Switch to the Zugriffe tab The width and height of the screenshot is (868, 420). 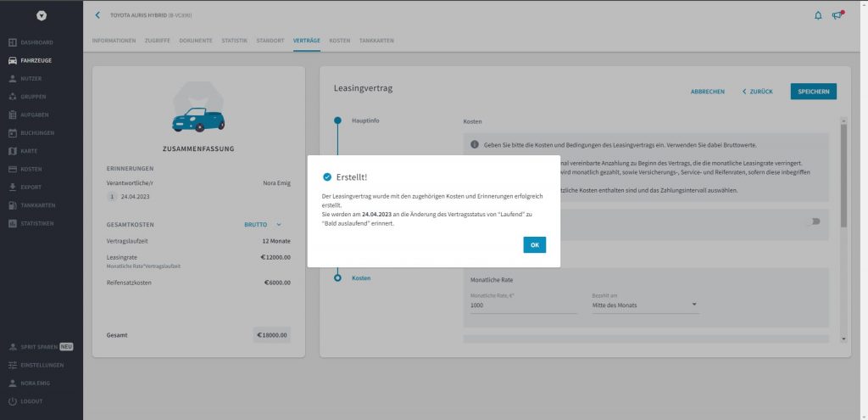[x=158, y=41]
